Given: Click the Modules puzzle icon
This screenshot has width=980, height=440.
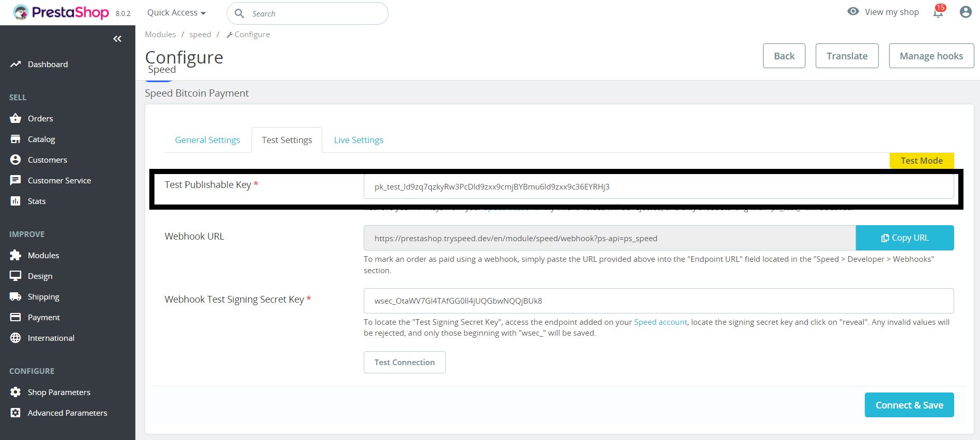Looking at the screenshot, I should pos(15,255).
